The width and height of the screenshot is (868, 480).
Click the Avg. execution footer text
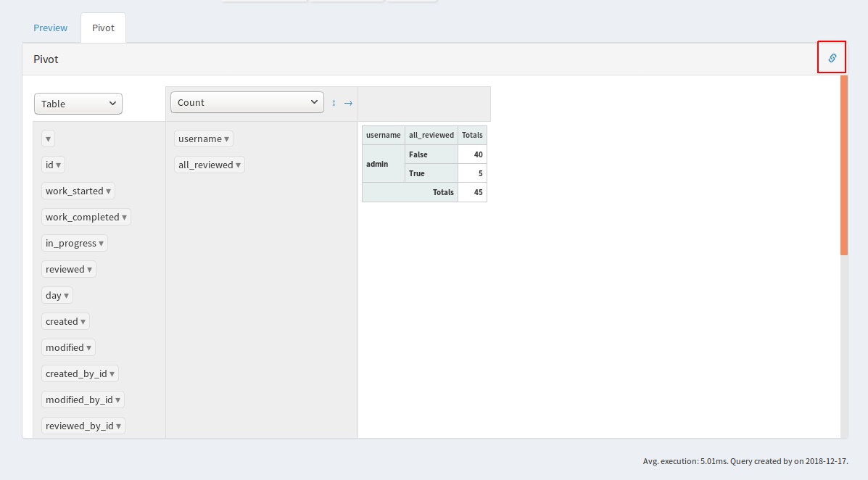745,460
